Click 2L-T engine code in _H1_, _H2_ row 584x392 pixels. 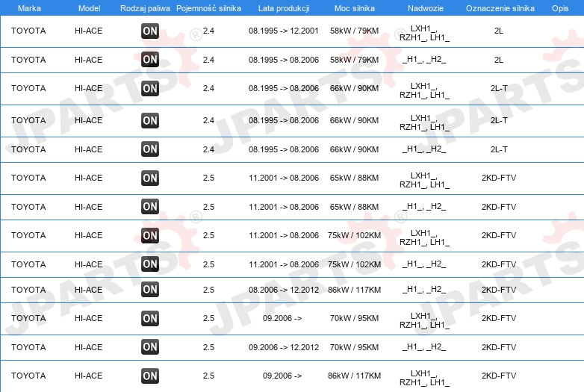499,149
